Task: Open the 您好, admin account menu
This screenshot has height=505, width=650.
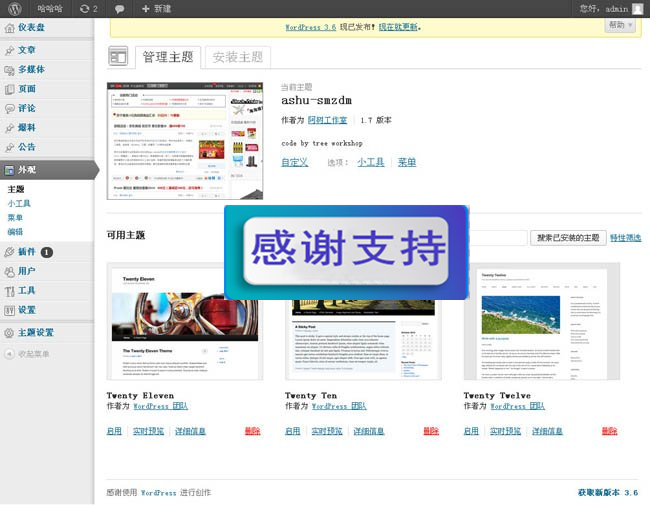Action: (604, 9)
